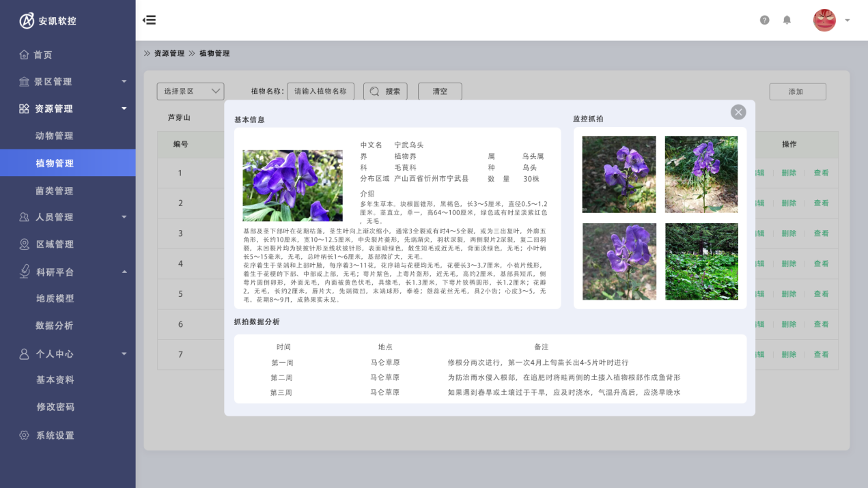Image resolution: width=868 pixels, height=488 pixels.
Task: Open the top-left monitoring capture photo
Action: pos(619,174)
